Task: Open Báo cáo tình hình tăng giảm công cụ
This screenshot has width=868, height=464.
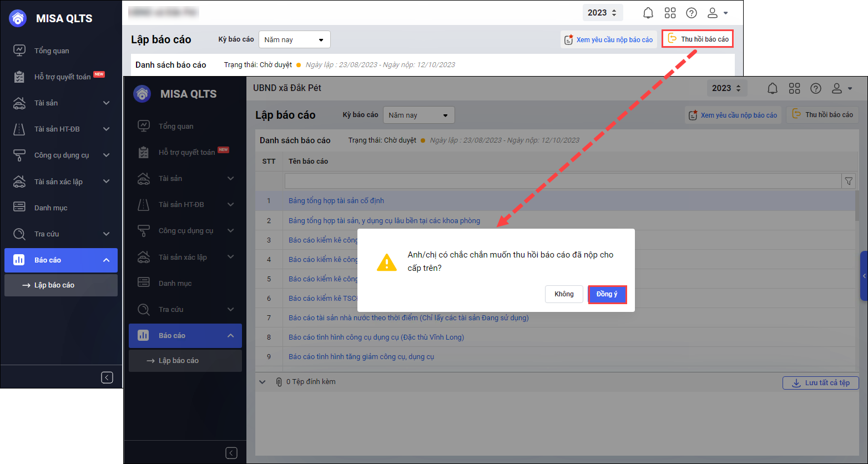Action: coord(361,357)
